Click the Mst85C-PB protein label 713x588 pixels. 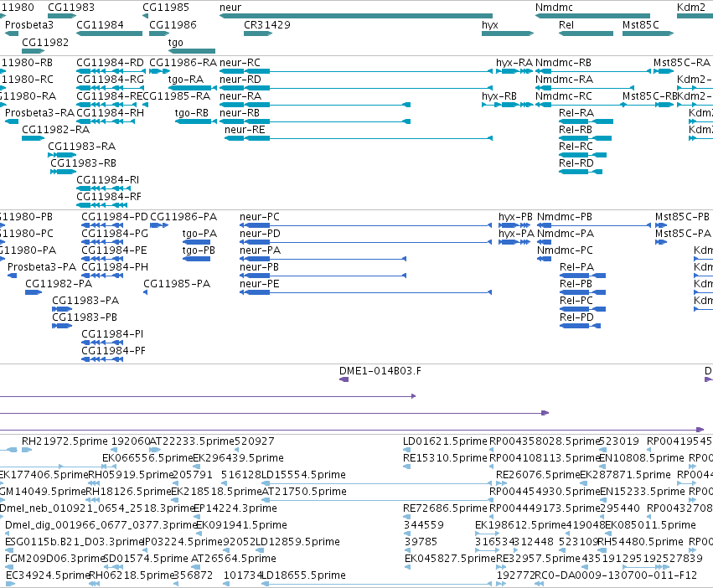tap(683, 216)
